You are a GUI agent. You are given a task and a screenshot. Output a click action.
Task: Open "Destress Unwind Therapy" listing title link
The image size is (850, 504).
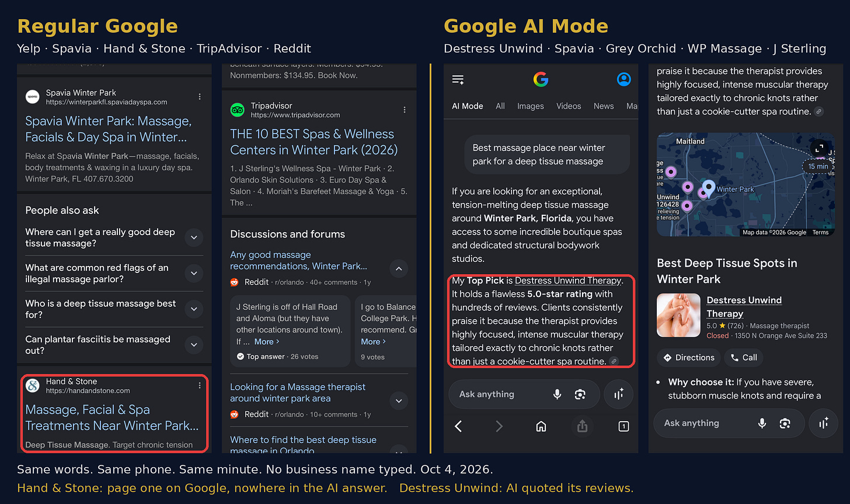[x=744, y=307]
